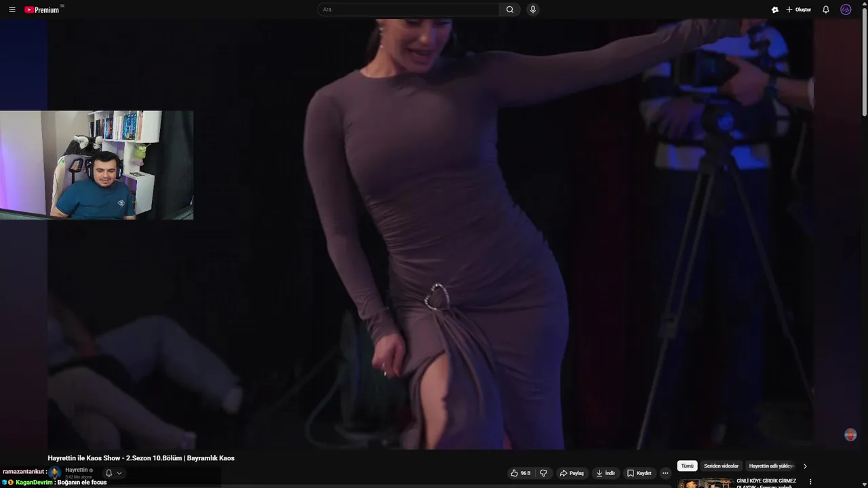Start voice search with microphone
The height and width of the screenshot is (488, 868).
point(533,9)
